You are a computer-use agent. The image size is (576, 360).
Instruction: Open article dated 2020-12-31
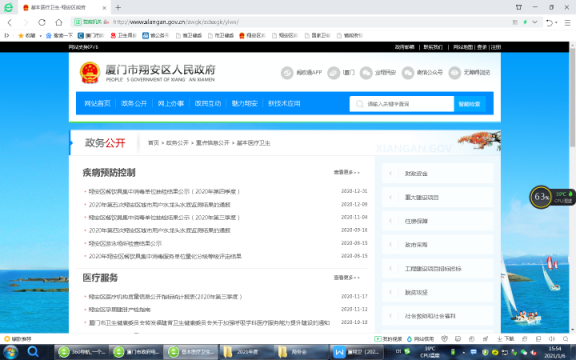(164, 191)
